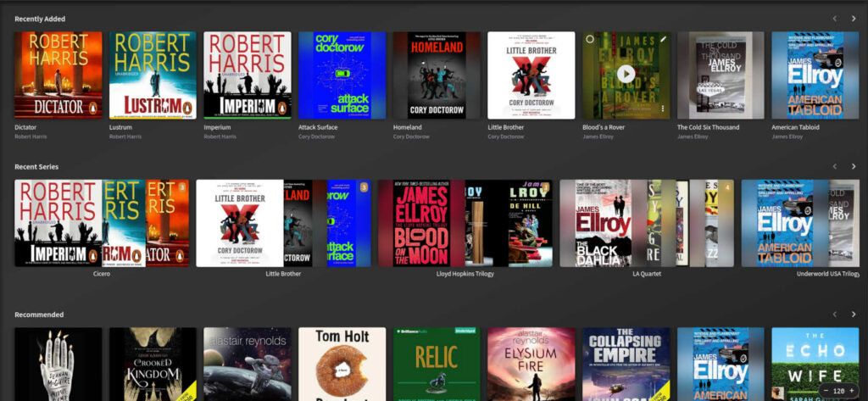Click the Cicero series label
Viewport: 868px width, 401px height.
(102, 274)
